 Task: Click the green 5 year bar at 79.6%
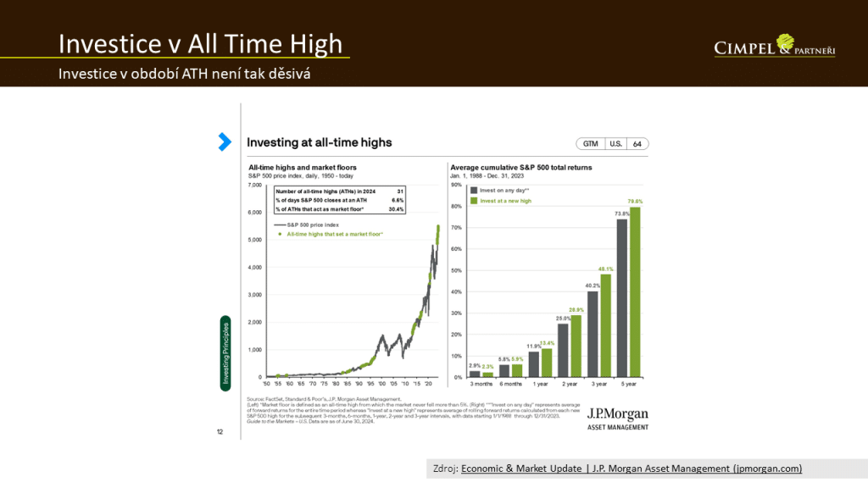[635, 291]
